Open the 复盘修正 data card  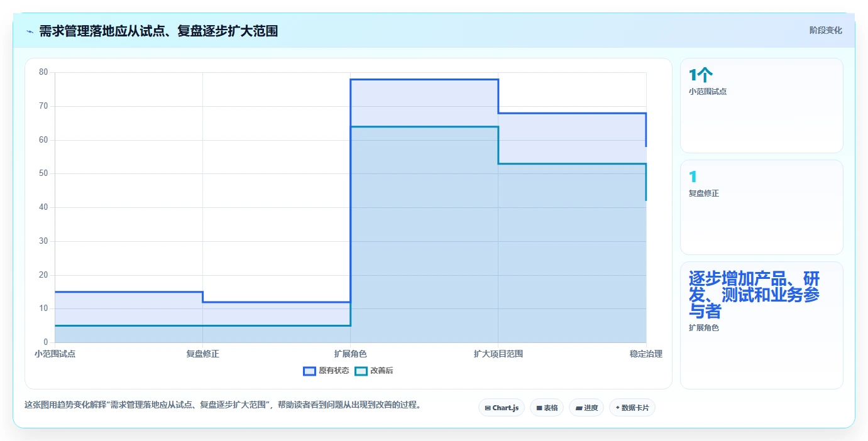coord(762,207)
